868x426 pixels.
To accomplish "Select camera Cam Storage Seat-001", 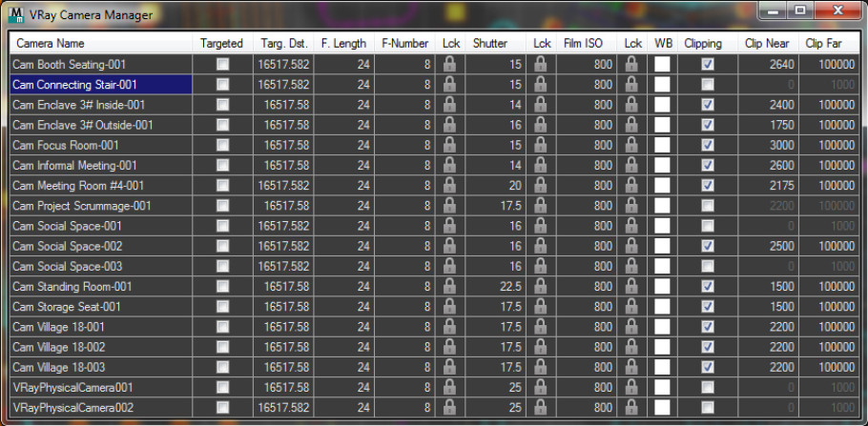I will tap(101, 307).
